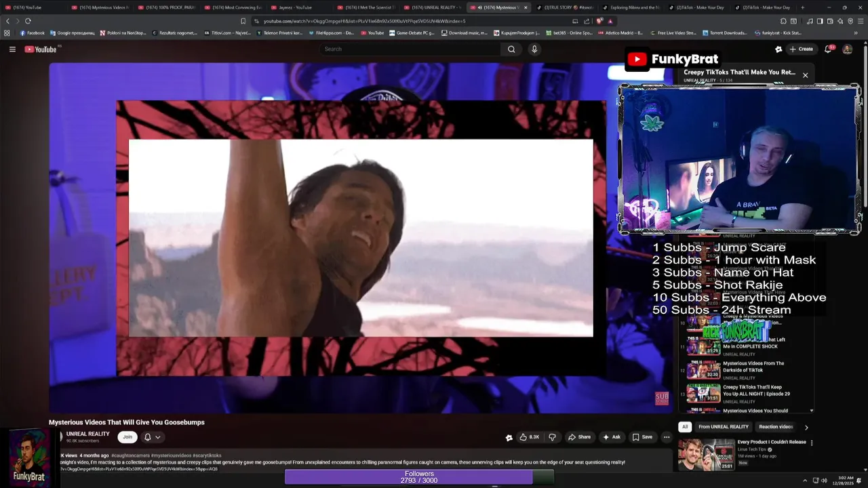Open the bet365 bookmark
This screenshot has height=488, width=868.
[x=570, y=33]
